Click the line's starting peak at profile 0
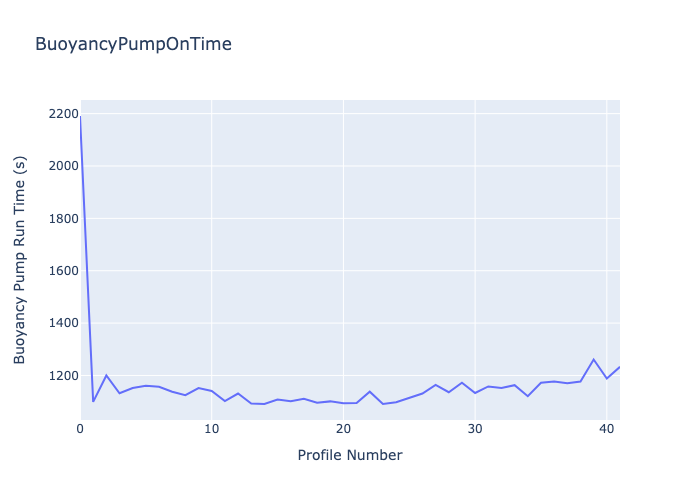Viewport: 700px width, 500px height. [x=81, y=116]
